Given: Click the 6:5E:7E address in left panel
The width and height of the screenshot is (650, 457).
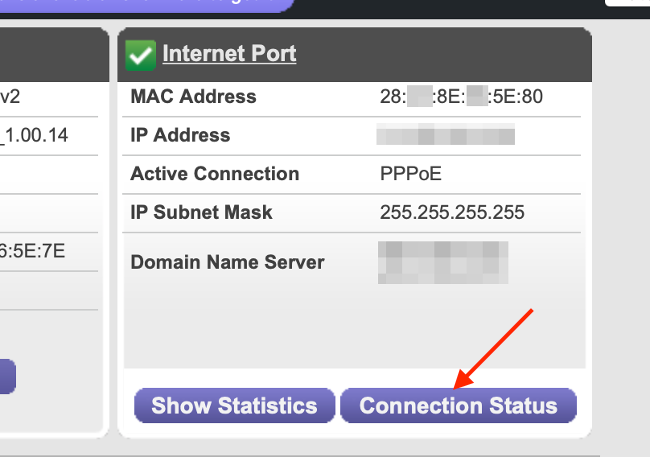Looking at the screenshot, I should click(33, 250).
